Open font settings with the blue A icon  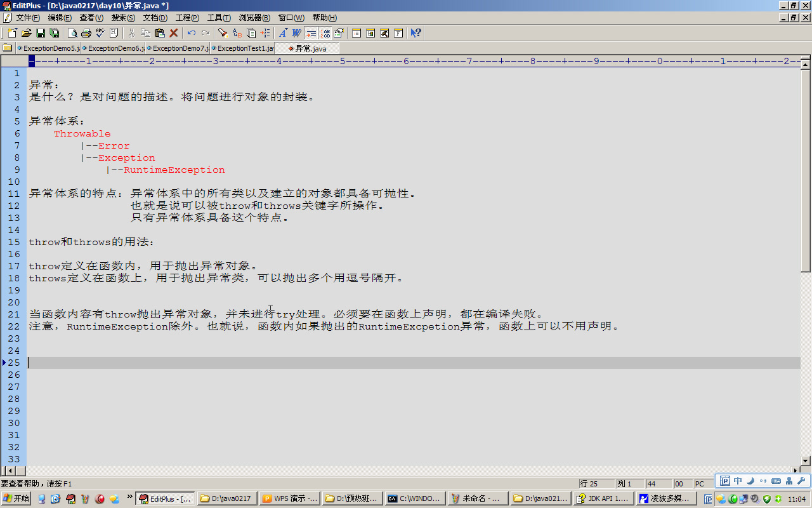tap(282, 33)
